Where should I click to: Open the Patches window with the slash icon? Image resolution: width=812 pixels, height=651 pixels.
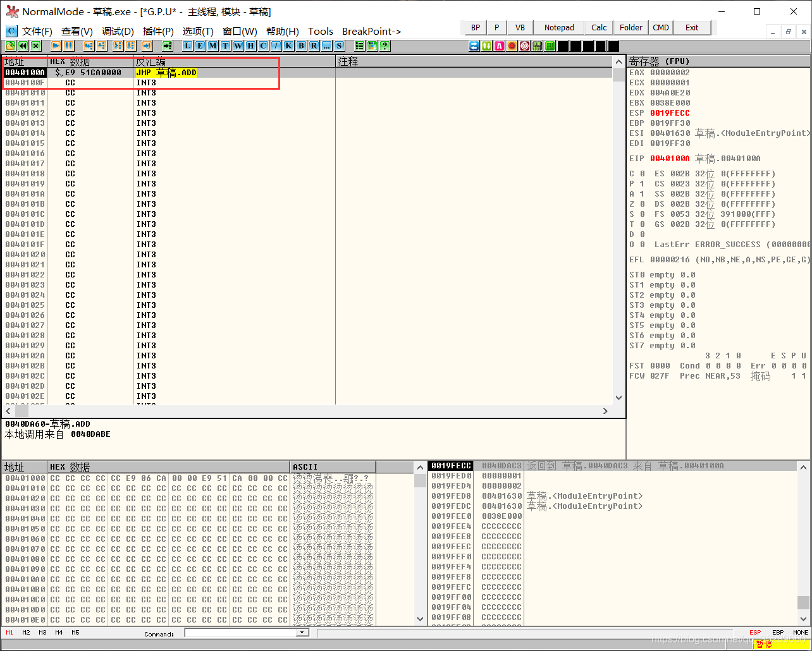point(276,46)
